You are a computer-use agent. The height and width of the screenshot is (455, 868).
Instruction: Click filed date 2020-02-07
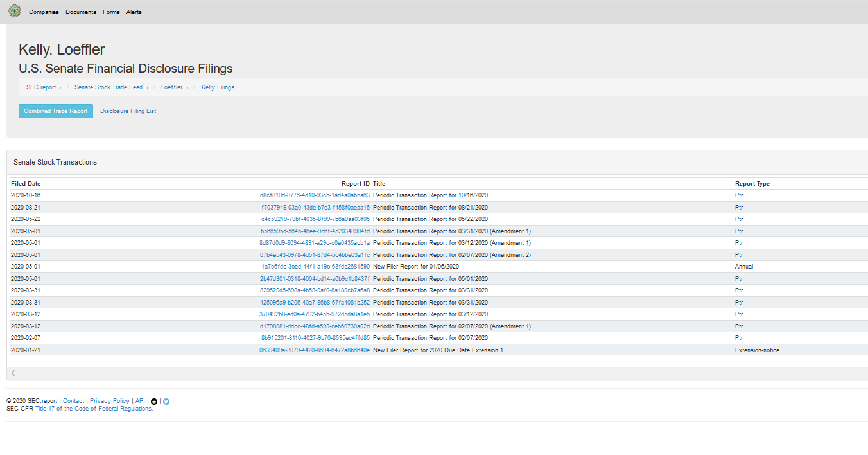pos(26,338)
